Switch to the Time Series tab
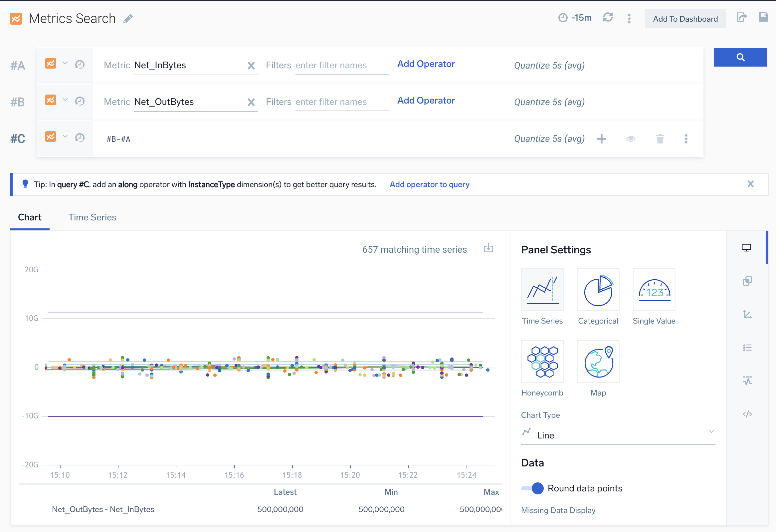Viewport: 776px width, 532px height. 92,217
